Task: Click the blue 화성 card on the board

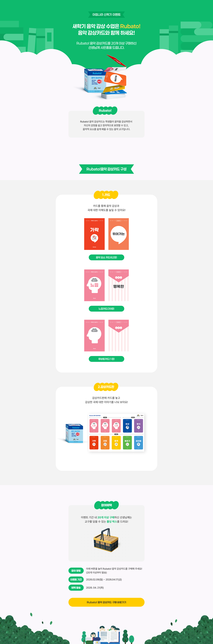Action: pos(127,426)
